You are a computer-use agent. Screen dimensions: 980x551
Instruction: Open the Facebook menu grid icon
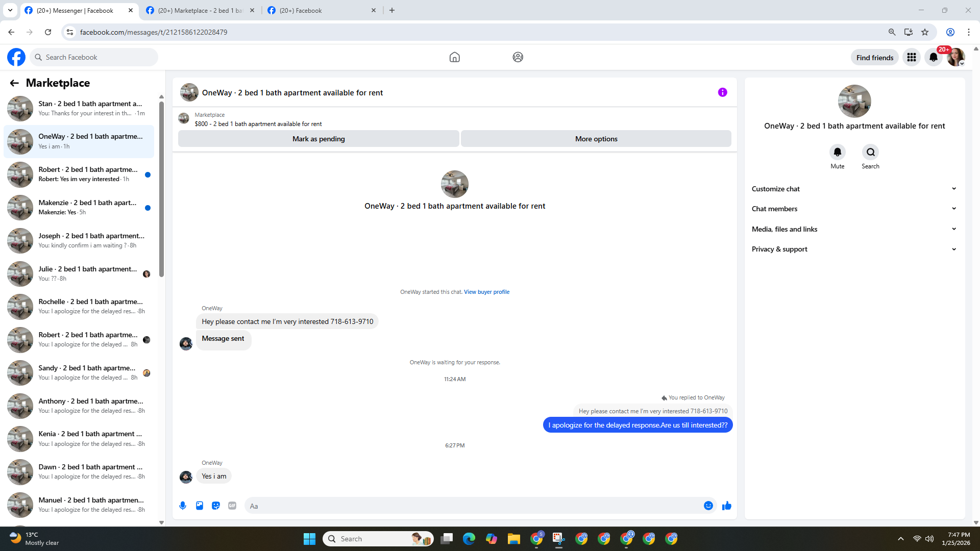(x=912, y=57)
